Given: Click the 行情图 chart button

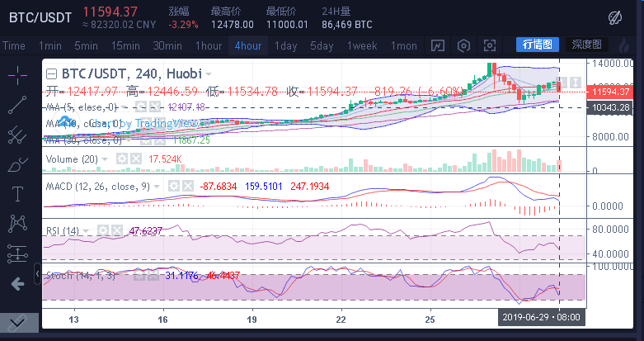Looking at the screenshot, I should (x=538, y=45).
